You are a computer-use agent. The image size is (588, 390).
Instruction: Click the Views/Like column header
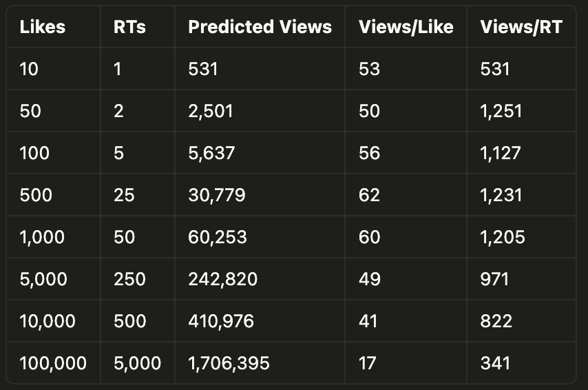(x=406, y=27)
